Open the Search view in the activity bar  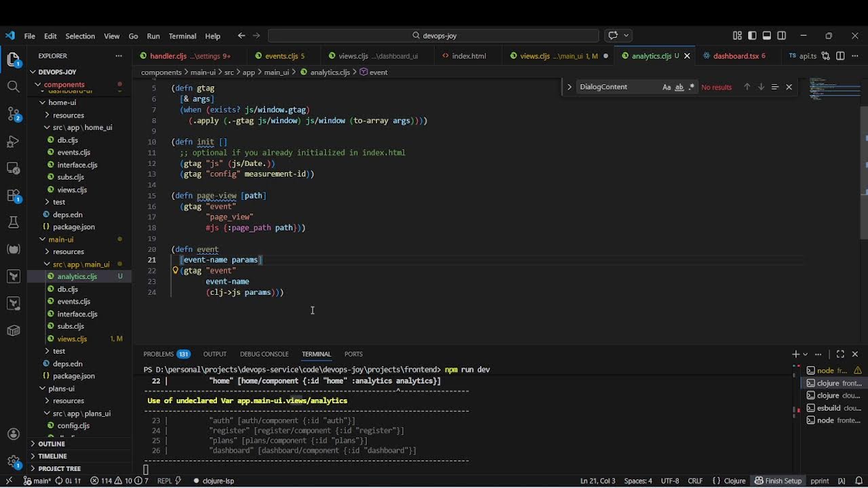click(x=13, y=87)
